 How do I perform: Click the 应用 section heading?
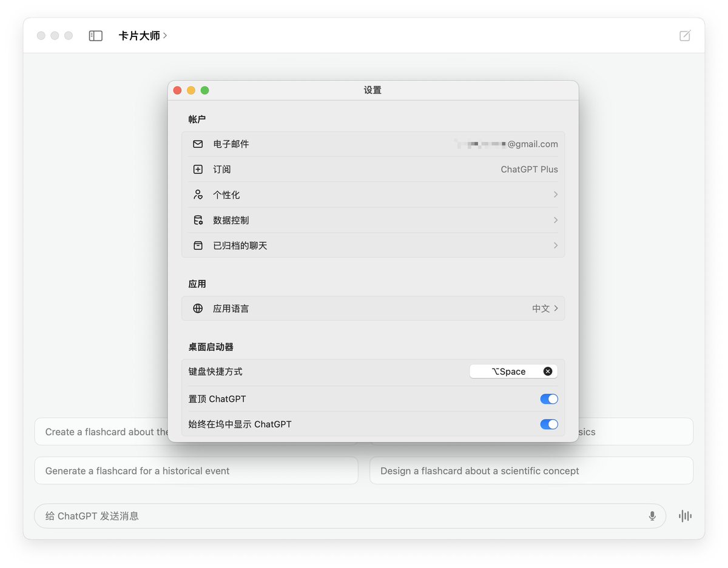197,284
